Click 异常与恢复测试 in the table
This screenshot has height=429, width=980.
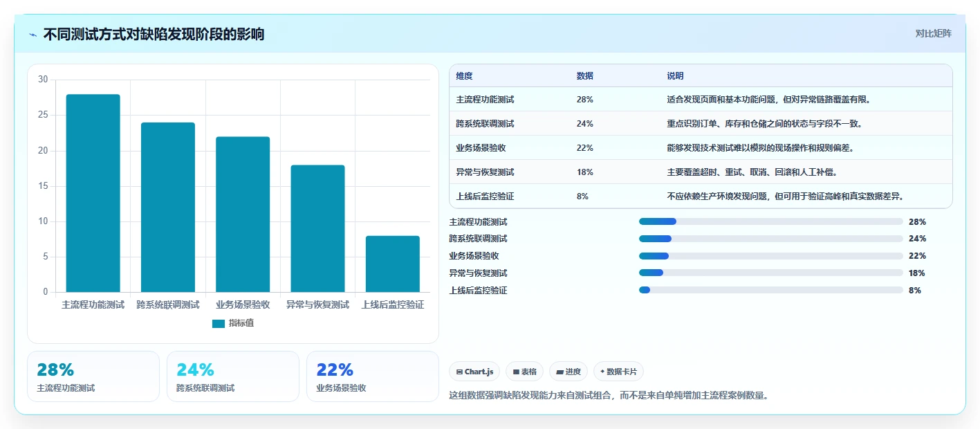coord(485,172)
